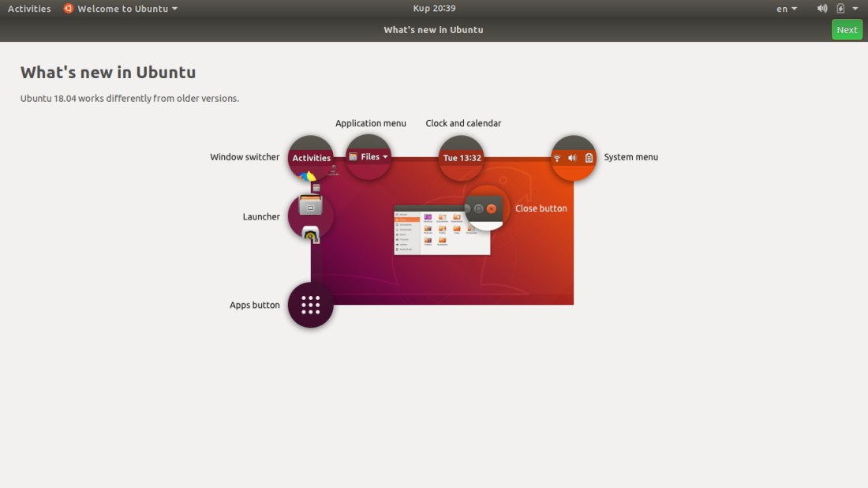Click the "System menu" label text
This screenshot has width=868, height=488.
[x=630, y=157]
